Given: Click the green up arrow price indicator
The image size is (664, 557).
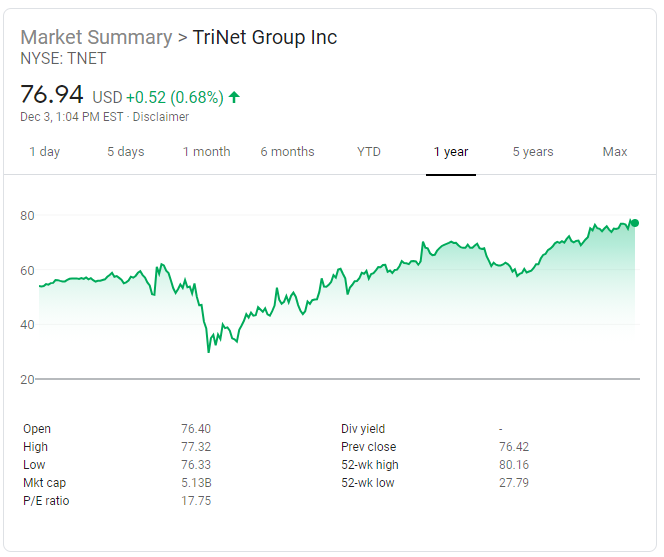Looking at the screenshot, I should coord(234,97).
